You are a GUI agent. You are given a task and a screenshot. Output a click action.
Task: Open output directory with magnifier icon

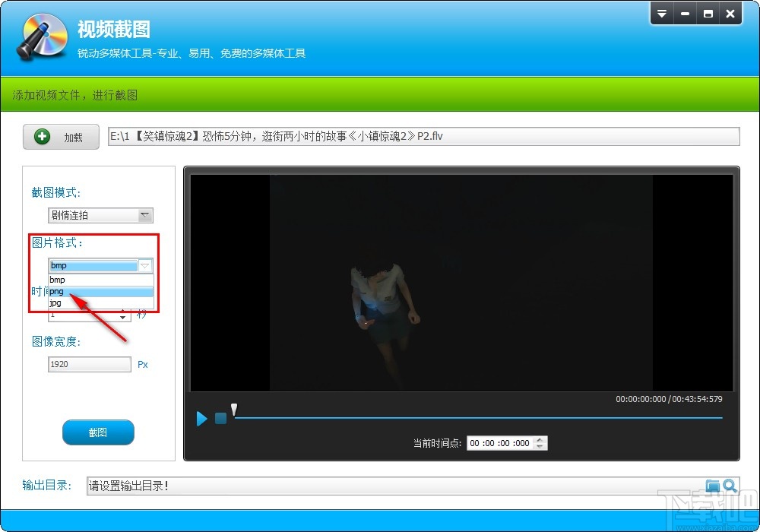point(730,485)
